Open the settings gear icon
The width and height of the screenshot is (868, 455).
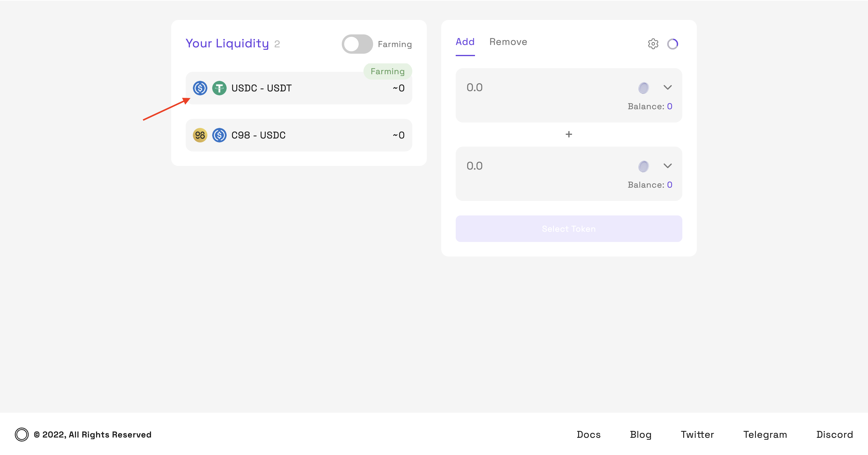click(653, 44)
